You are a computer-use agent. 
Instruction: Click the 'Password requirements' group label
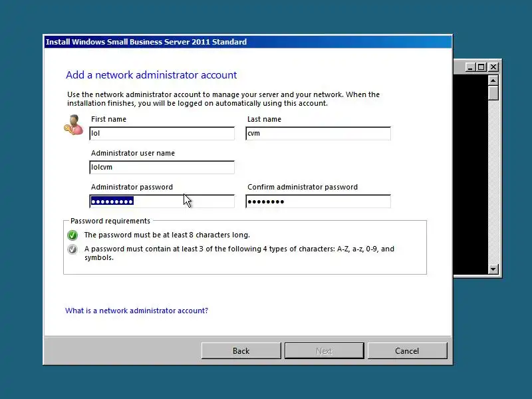[x=110, y=221]
